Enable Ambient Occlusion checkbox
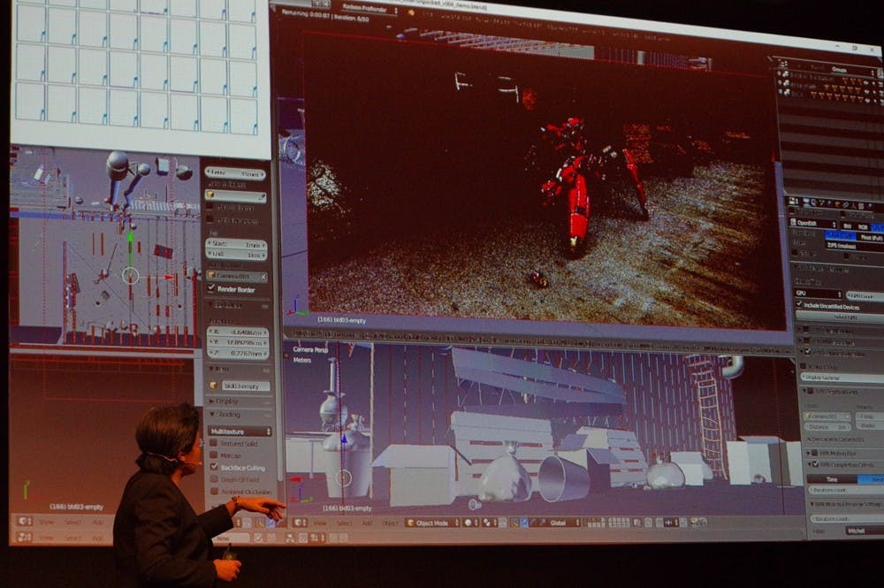This screenshot has height=588, width=884. tap(213, 491)
